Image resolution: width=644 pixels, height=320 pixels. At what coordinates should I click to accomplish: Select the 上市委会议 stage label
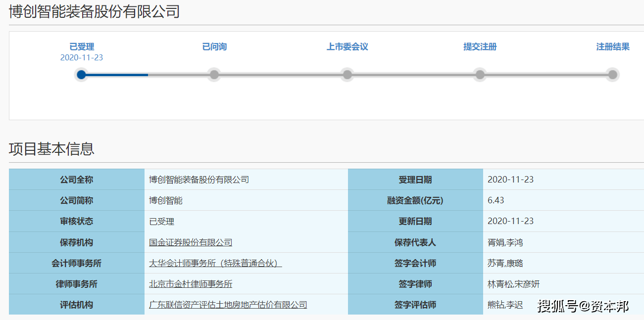pos(347,47)
